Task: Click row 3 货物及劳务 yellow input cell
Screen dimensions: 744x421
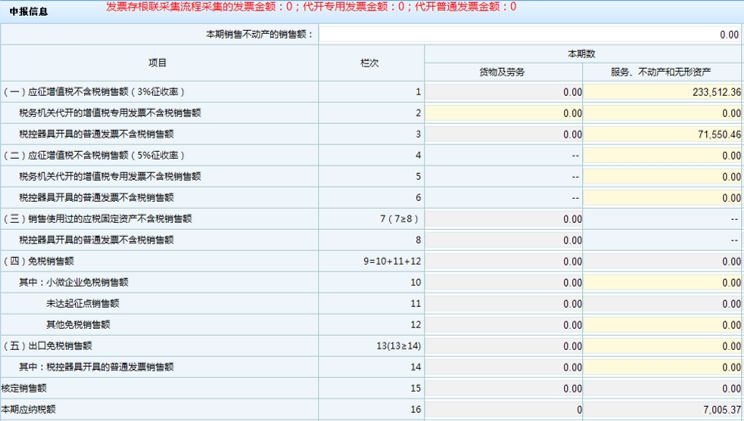Action: coord(505,134)
